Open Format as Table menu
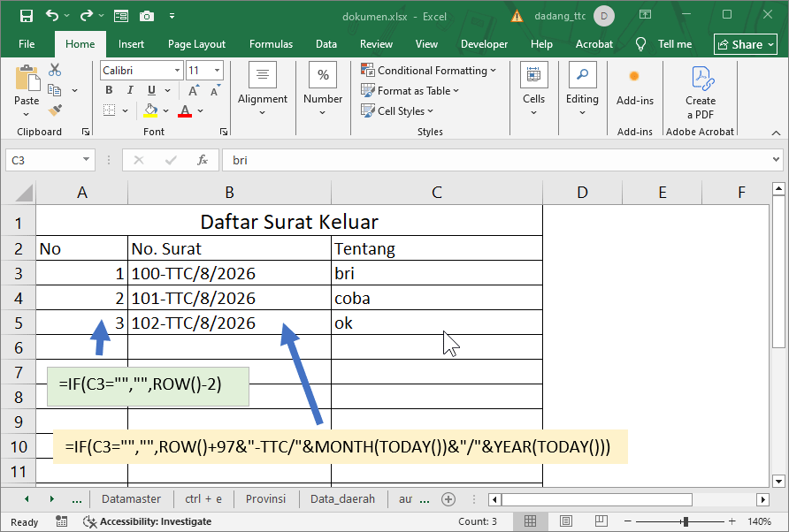This screenshot has height=532, width=789. click(x=410, y=90)
